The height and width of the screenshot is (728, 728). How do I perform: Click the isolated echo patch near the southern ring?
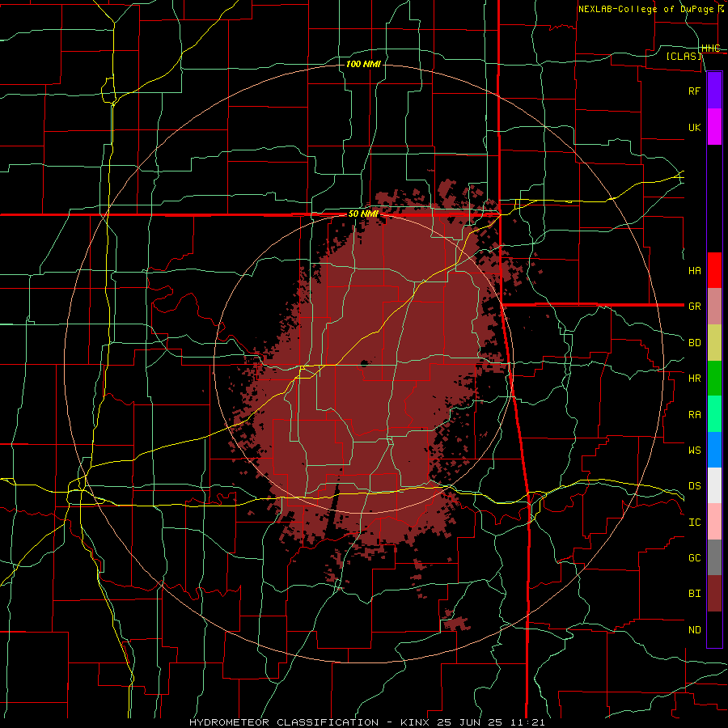pyautogui.click(x=456, y=623)
